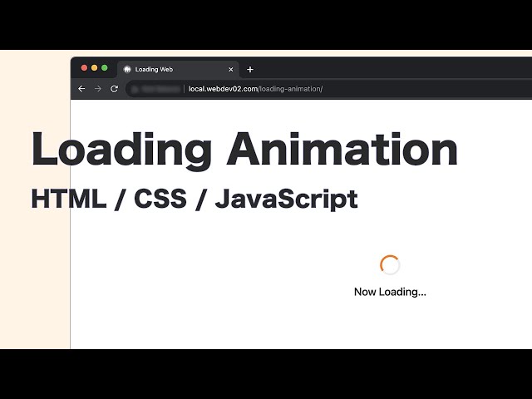
Task: Click the HTML / CSS / JavaScript subtitle
Action: click(195, 199)
